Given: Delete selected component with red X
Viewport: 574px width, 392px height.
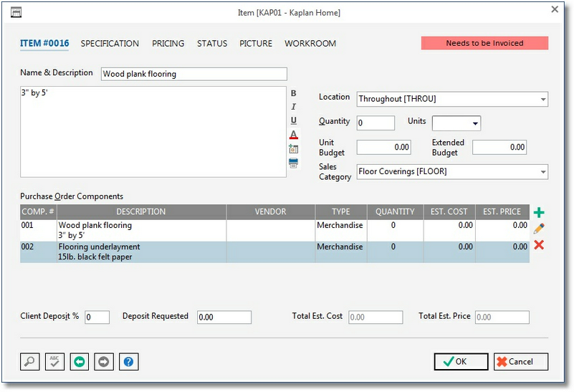Looking at the screenshot, I should pos(539,245).
